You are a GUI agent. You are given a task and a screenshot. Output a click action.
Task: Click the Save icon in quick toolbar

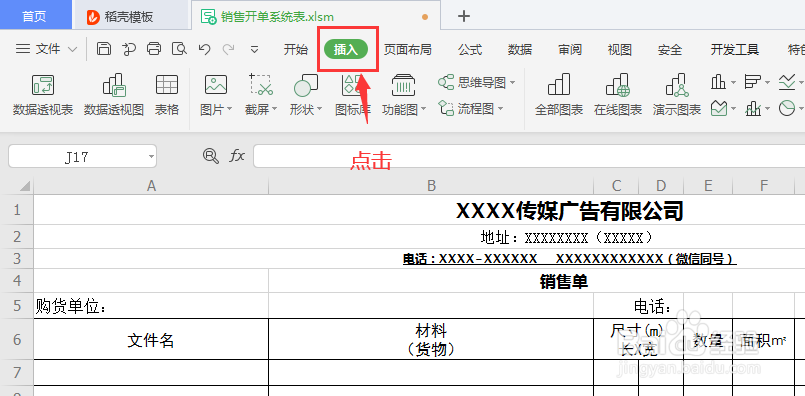click(x=104, y=49)
